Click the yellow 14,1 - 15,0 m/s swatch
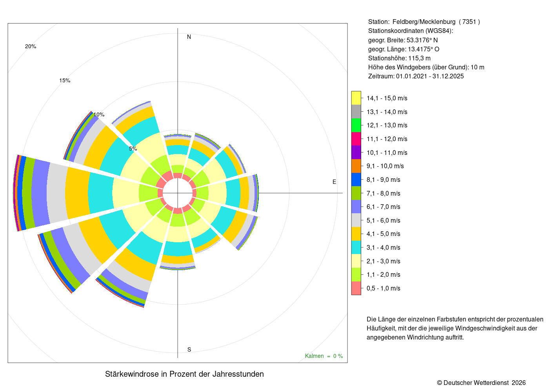This screenshot has height=392, width=549. 356,98
